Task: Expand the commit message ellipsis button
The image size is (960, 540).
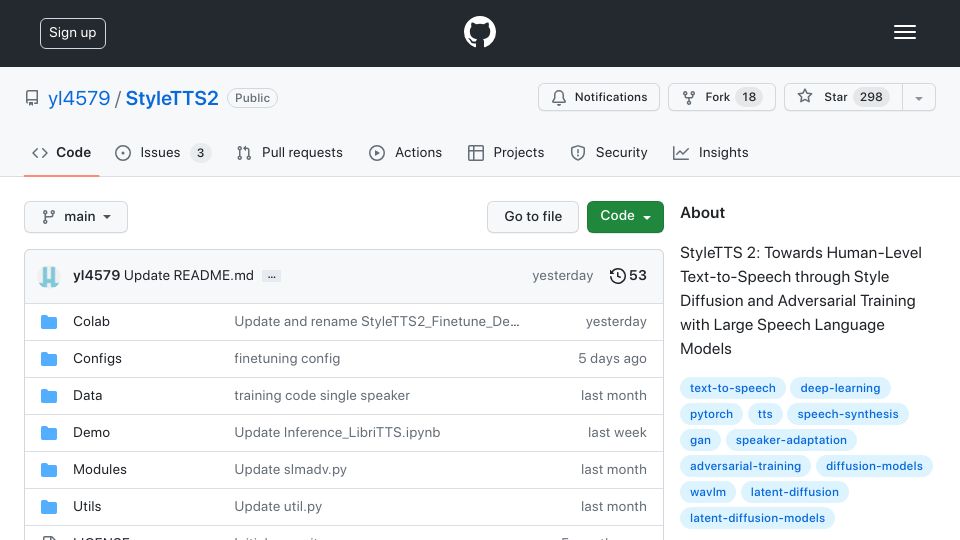Action: 271,276
